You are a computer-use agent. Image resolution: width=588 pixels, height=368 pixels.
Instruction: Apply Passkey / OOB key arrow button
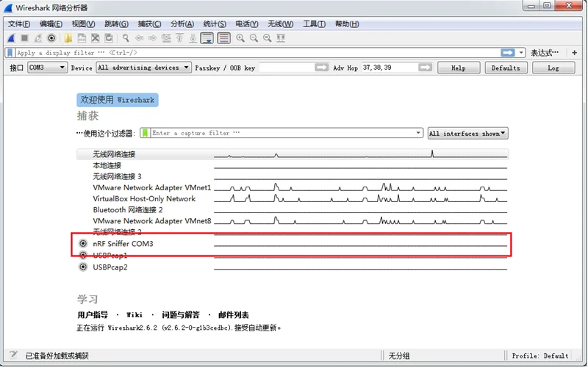[x=321, y=68]
